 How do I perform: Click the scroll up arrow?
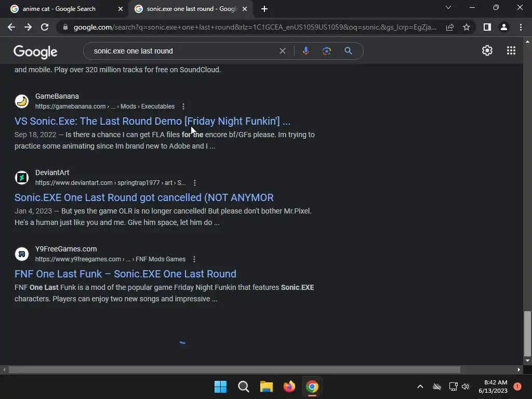point(527,42)
